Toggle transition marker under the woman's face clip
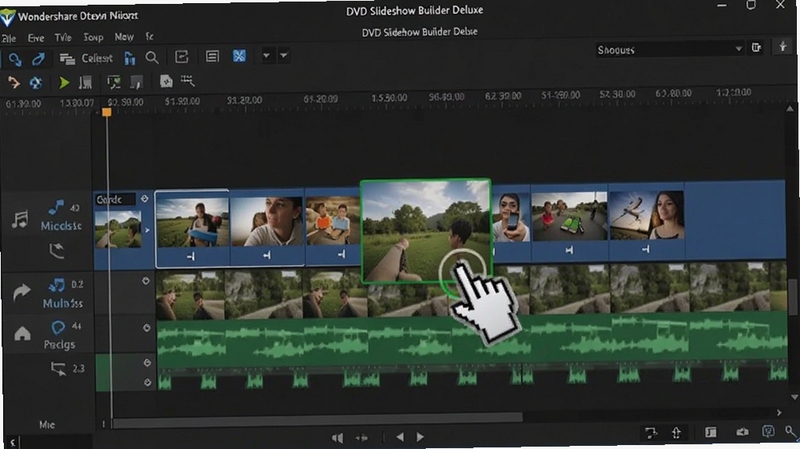This screenshot has width=800, height=449. coord(267,255)
